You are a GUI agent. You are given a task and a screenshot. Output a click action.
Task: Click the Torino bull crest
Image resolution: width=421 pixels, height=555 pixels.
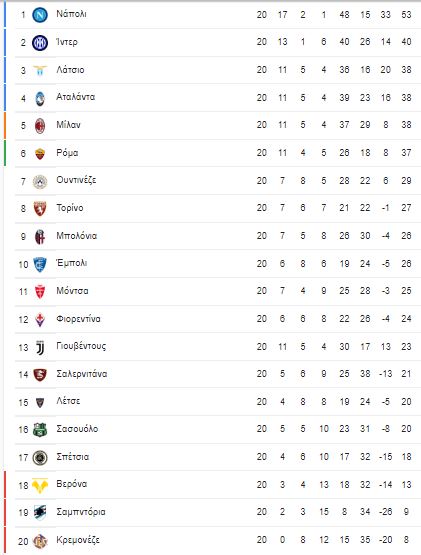(x=40, y=208)
